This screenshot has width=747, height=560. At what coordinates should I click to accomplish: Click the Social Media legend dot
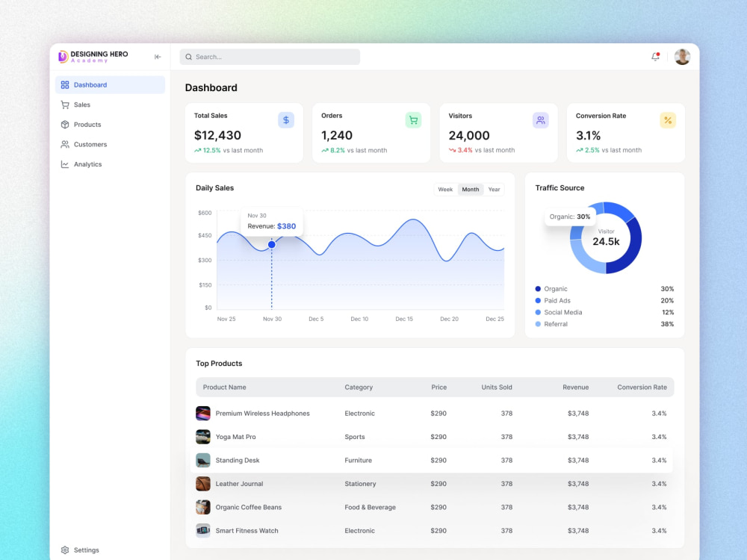pyautogui.click(x=538, y=312)
